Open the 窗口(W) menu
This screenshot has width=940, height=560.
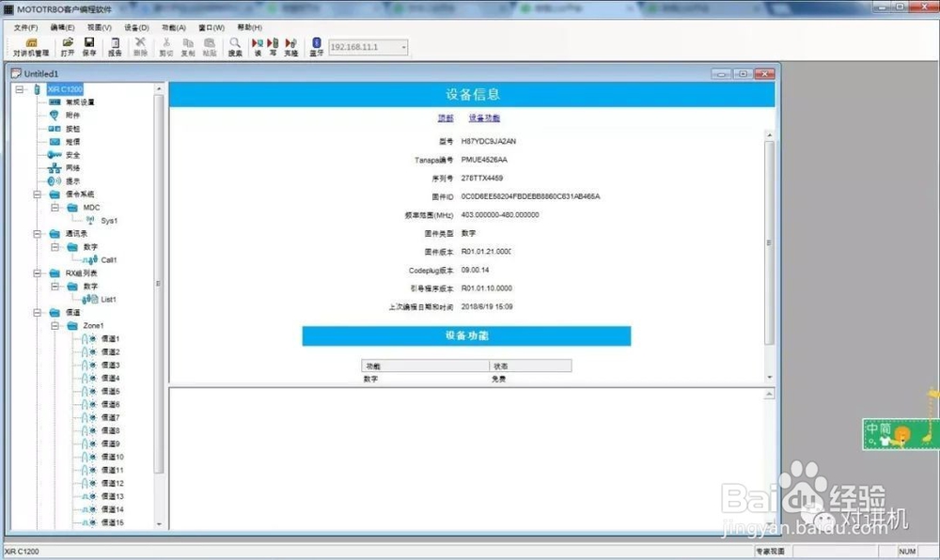tap(211, 27)
